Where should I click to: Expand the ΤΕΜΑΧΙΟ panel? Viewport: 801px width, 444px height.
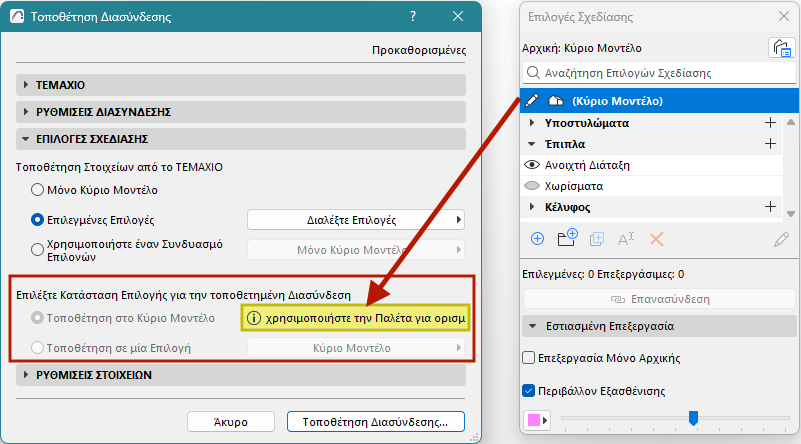[241, 85]
